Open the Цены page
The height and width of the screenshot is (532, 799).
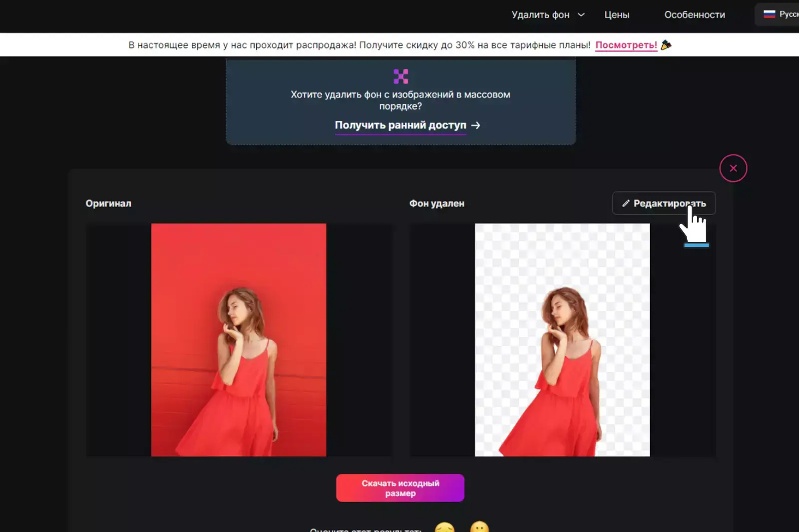(x=617, y=14)
